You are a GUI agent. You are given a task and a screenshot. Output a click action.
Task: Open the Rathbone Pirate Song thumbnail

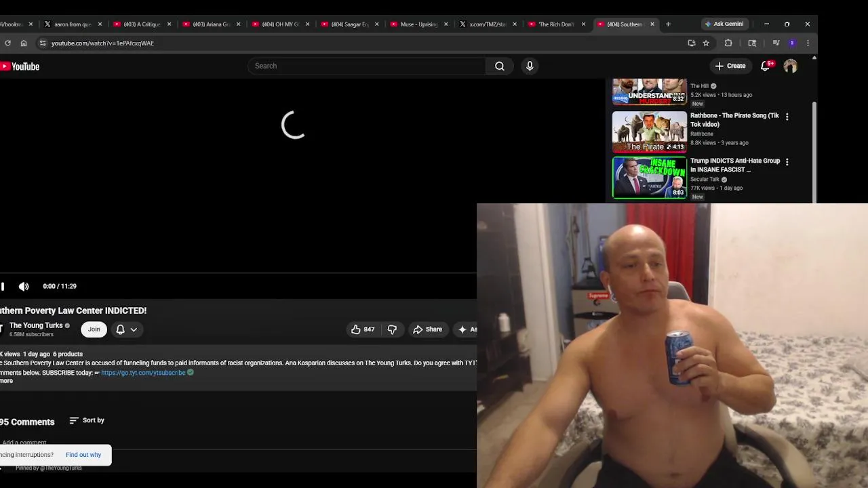point(649,132)
